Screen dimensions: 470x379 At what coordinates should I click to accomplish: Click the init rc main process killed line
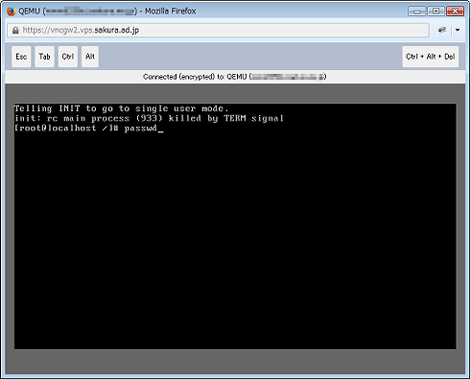point(149,118)
